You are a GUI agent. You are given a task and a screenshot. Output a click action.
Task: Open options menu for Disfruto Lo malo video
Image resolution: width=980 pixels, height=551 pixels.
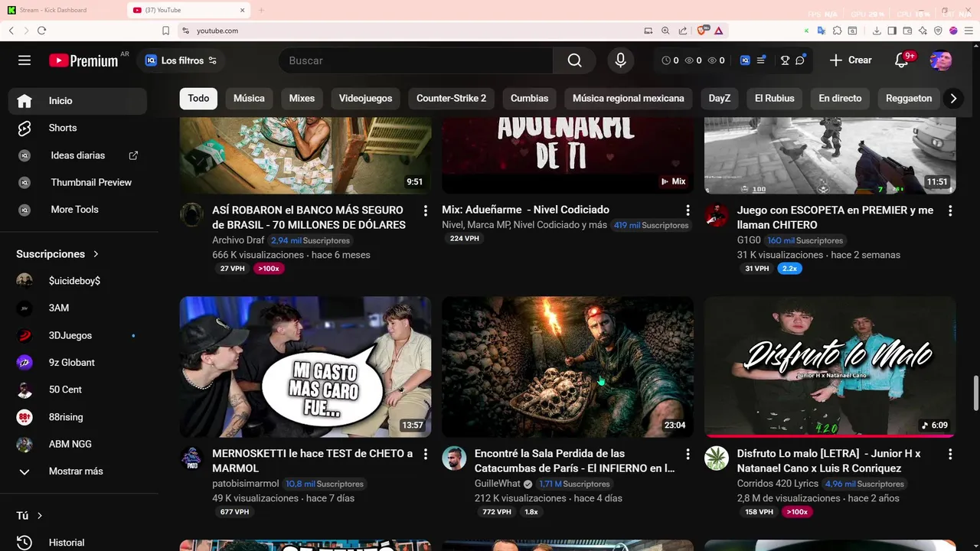[950, 454]
